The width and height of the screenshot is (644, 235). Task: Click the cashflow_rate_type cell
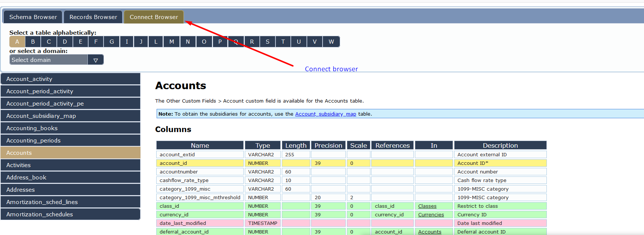tap(200, 180)
